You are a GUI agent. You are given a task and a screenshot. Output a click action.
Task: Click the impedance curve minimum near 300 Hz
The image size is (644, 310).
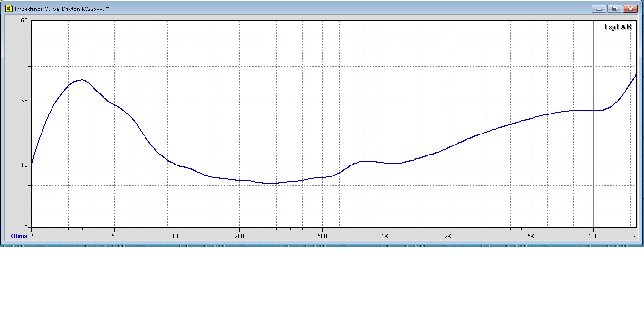coord(271,183)
